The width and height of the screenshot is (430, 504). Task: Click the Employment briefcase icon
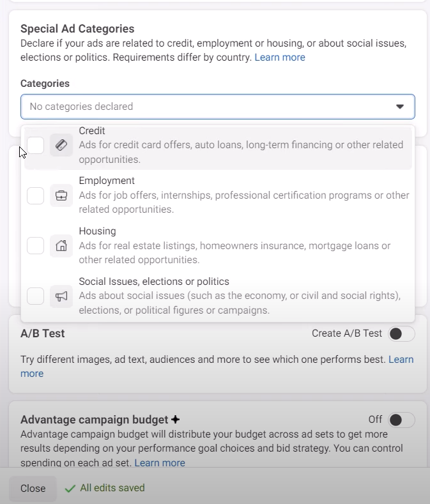61,195
